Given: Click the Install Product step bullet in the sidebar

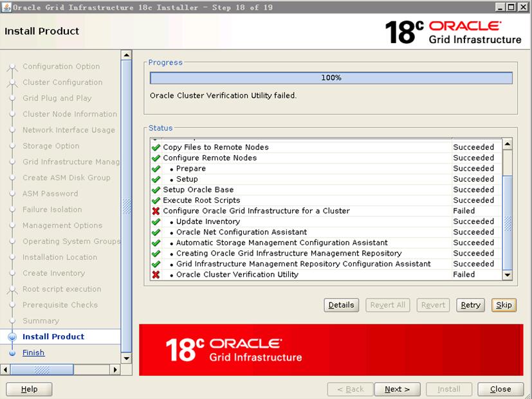Looking at the screenshot, I should tap(12, 337).
